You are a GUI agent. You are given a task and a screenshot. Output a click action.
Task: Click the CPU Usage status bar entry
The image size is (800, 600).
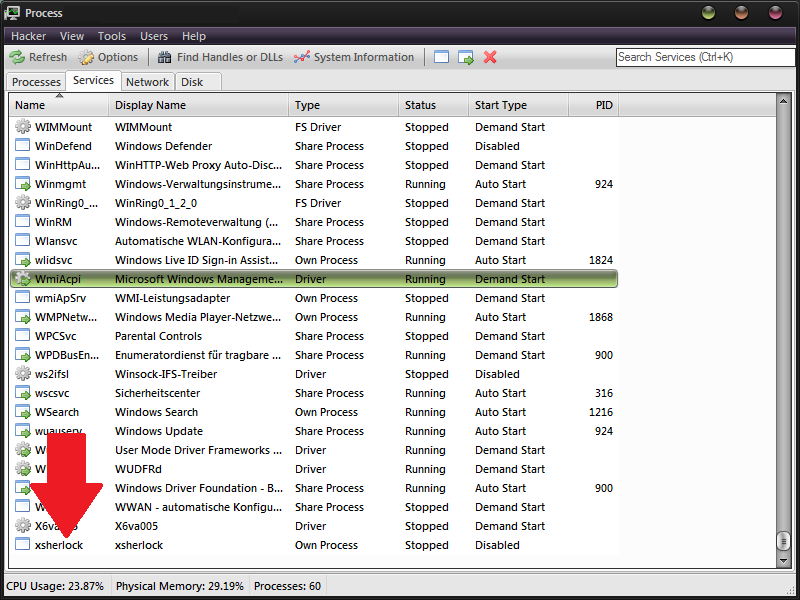(x=55, y=586)
